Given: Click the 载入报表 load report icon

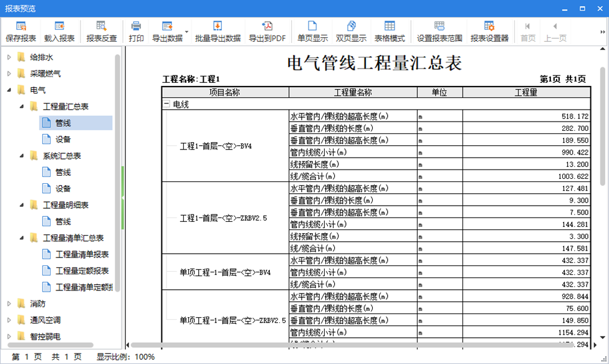Looking at the screenshot, I should coord(59,31).
